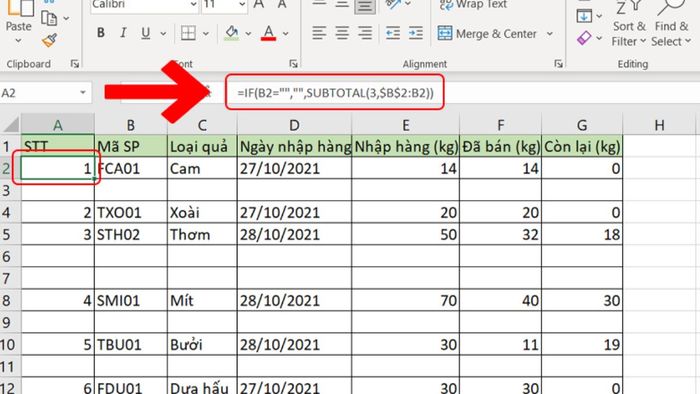The height and width of the screenshot is (394, 700).
Task: Toggle Bold formatting
Action: [x=101, y=33]
